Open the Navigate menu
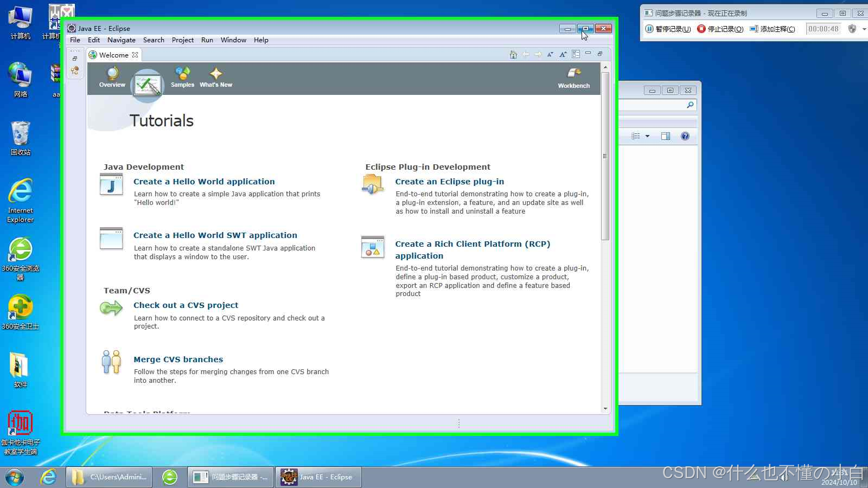Viewport: 868px width, 488px height. [122, 40]
